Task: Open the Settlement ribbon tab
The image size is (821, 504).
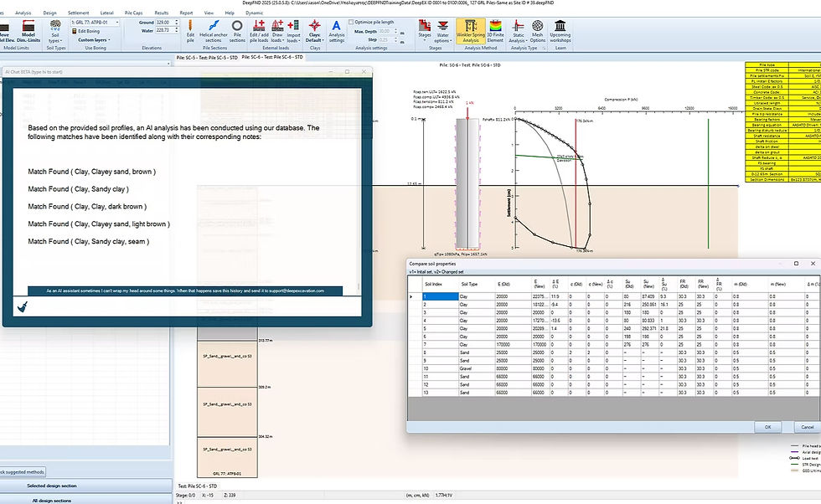Action: click(x=79, y=13)
